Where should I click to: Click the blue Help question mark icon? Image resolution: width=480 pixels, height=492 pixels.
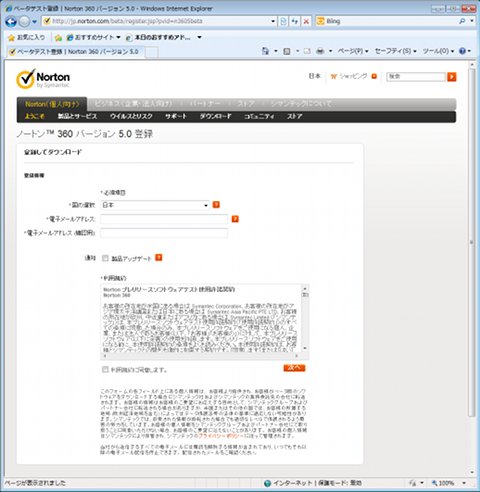[462, 51]
